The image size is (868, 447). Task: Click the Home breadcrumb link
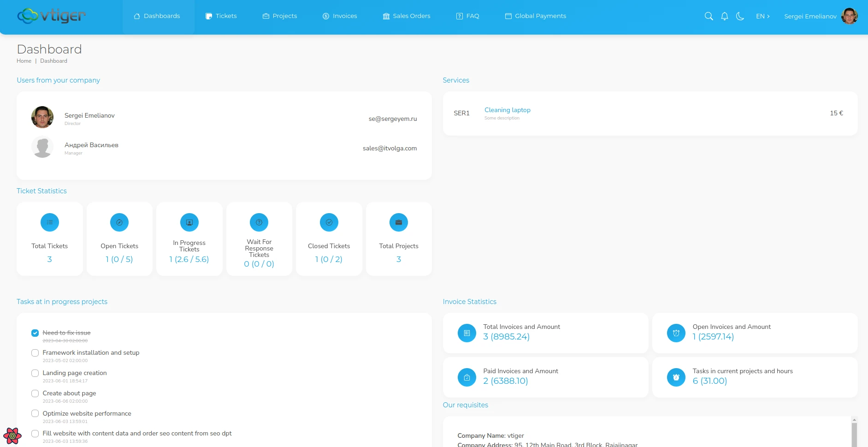point(24,60)
